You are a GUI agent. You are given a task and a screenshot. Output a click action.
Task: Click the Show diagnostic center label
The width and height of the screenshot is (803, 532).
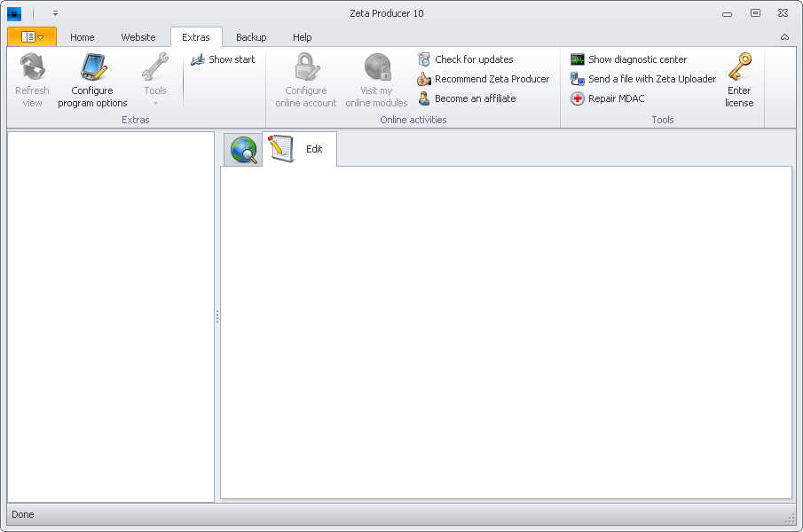tap(638, 60)
